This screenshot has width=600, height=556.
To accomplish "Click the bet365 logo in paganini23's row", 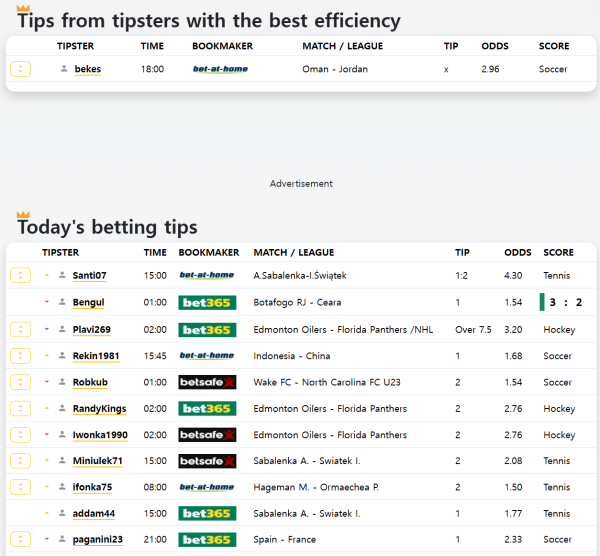I will click(206, 540).
